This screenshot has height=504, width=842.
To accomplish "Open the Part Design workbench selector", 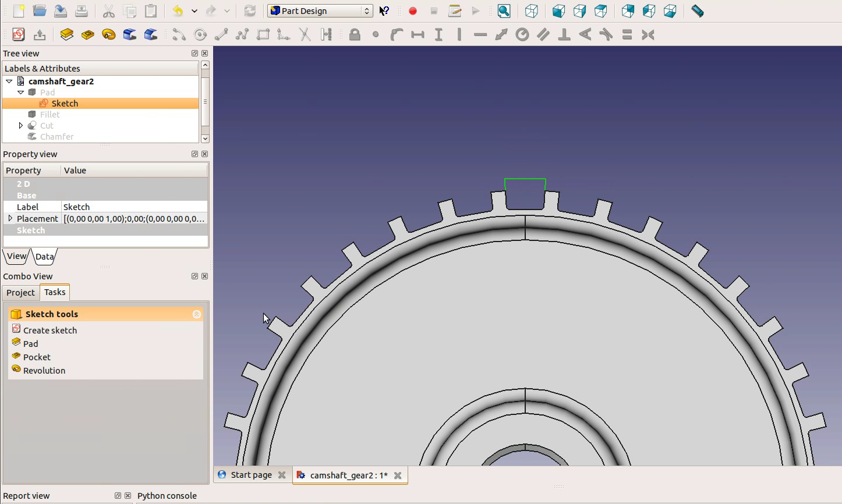I will [320, 11].
